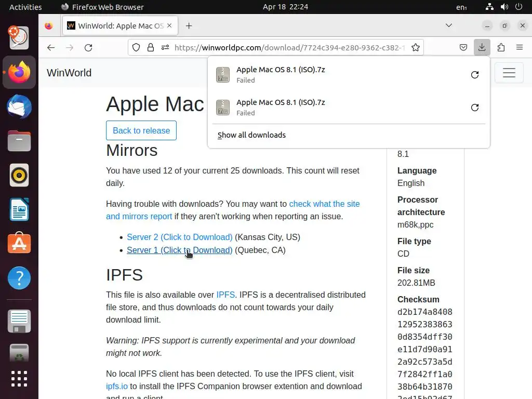Launch Rhythmbox from dock
The image size is (532, 399).
tap(19, 176)
